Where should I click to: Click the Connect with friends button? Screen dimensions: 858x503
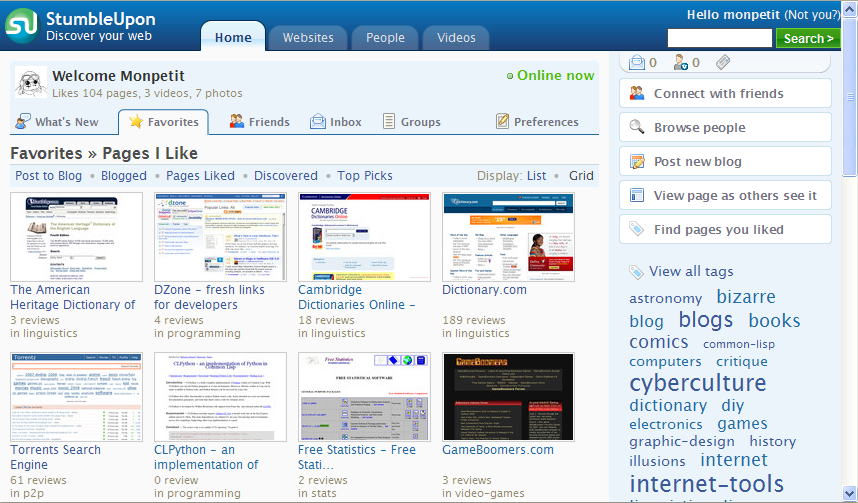click(725, 93)
